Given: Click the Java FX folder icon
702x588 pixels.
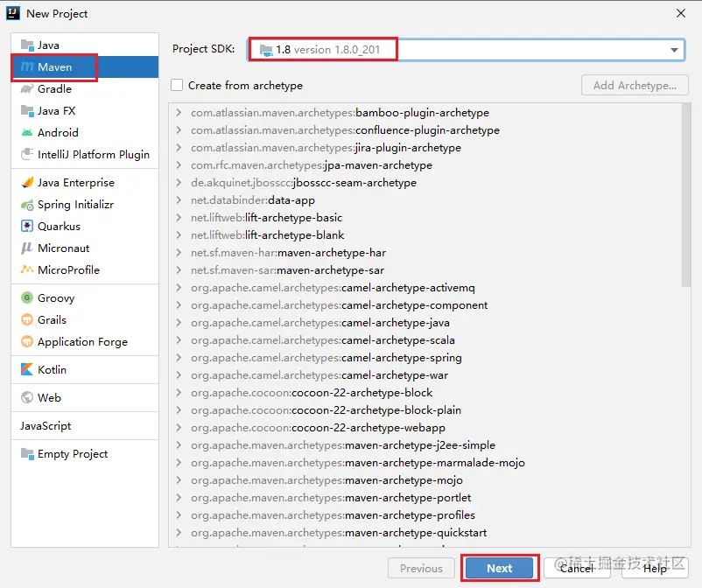Looking at the screenshot, I should point(27,111).
